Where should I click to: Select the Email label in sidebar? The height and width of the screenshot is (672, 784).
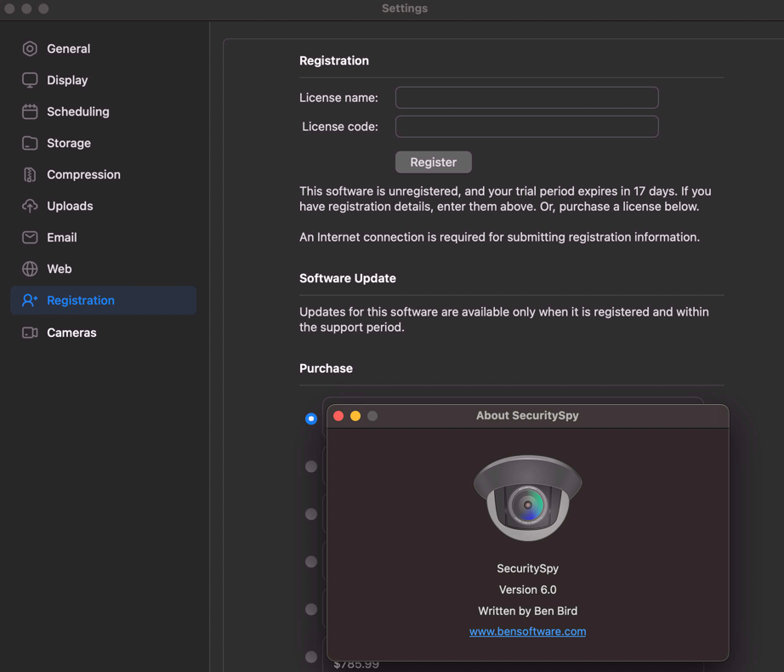coord(62,237)
